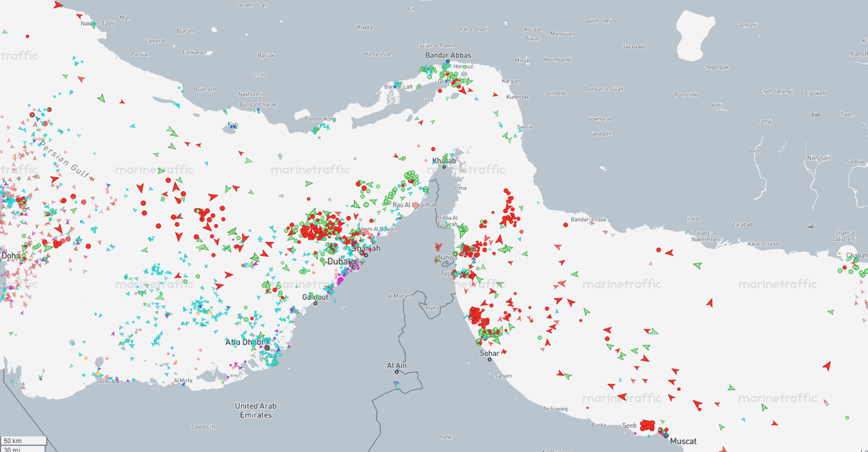Click the Abu Dhabi city label

[244, 342]
